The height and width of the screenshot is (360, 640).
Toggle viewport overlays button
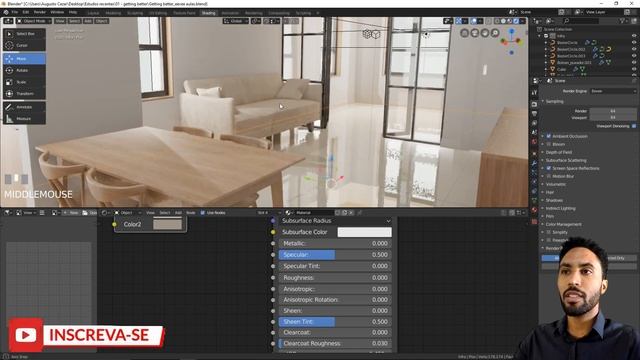coord(473,21)
